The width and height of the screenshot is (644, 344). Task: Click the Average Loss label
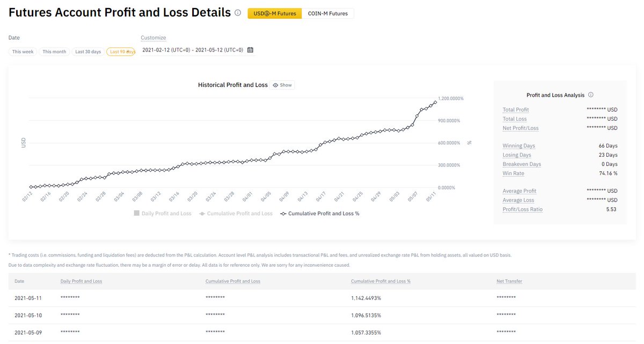pos(518,200)
